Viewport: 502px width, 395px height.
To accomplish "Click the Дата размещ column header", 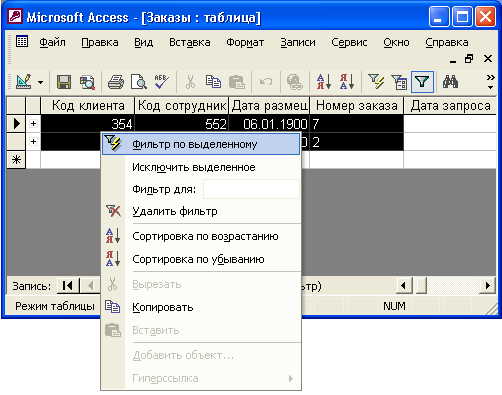I will click(269, 106).
